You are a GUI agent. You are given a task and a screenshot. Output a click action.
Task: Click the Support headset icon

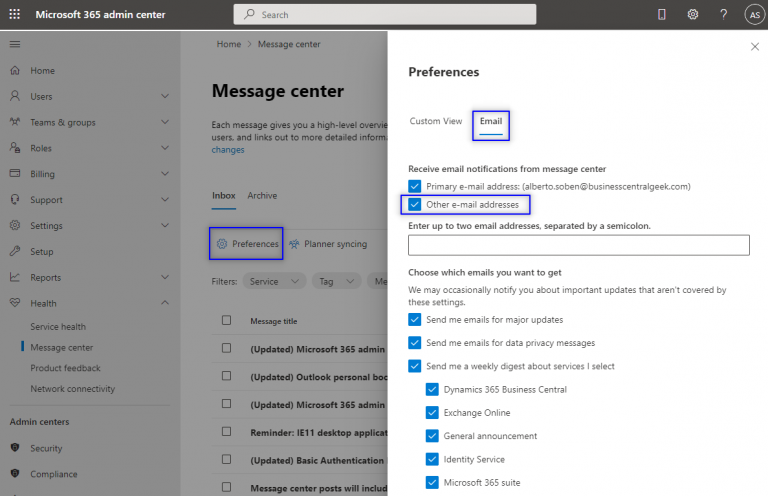[x=15, y=200]
